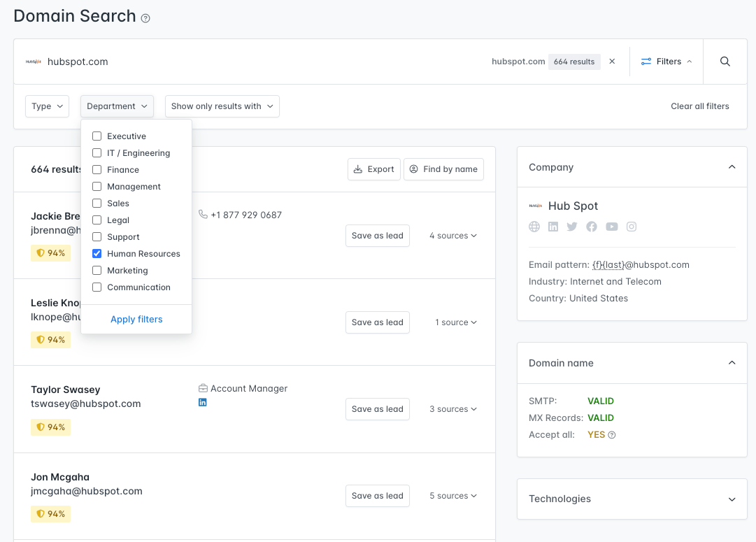
Task: Check the IT / Engineering checkbox
Action: pos(97,153)
